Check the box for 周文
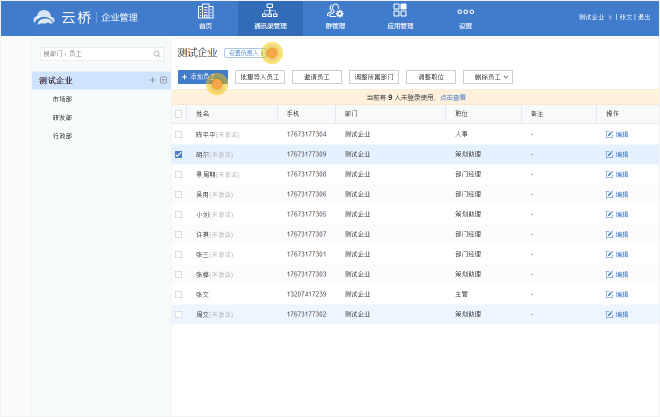The height and width of the screenshot is (417, 660). pos(178,314)
